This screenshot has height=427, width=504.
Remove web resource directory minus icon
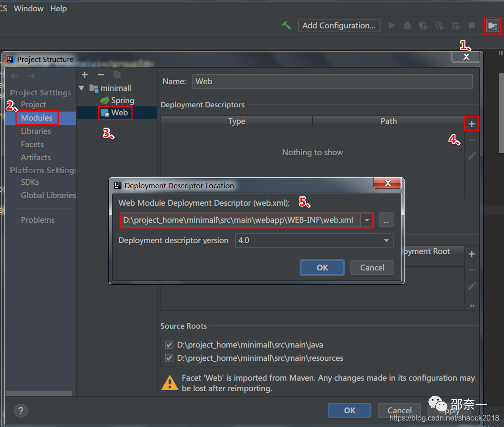pos(471,270)
